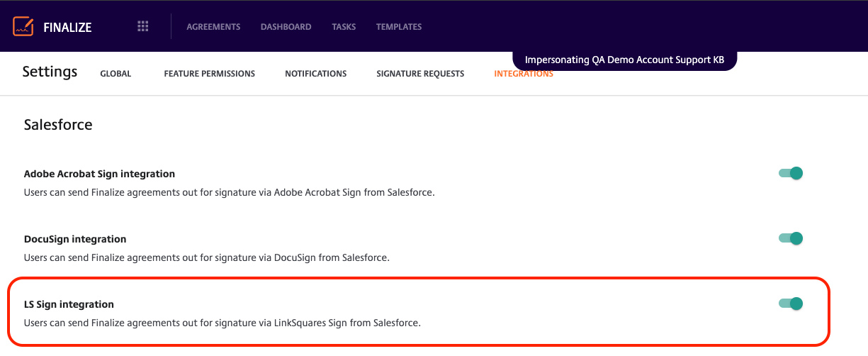Click the Adobe Acrobat Sign integration title
Screen dimensions: 868x356
(99, 174)
